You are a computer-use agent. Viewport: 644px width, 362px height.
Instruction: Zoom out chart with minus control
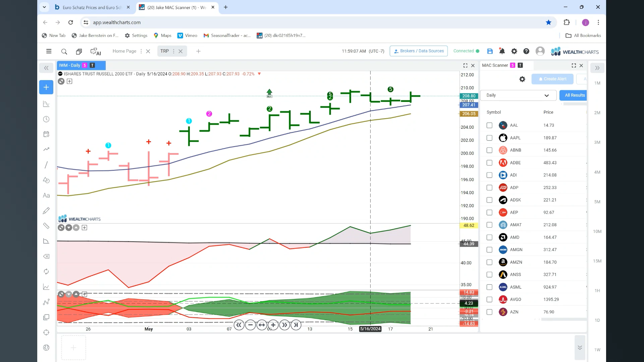250,325
